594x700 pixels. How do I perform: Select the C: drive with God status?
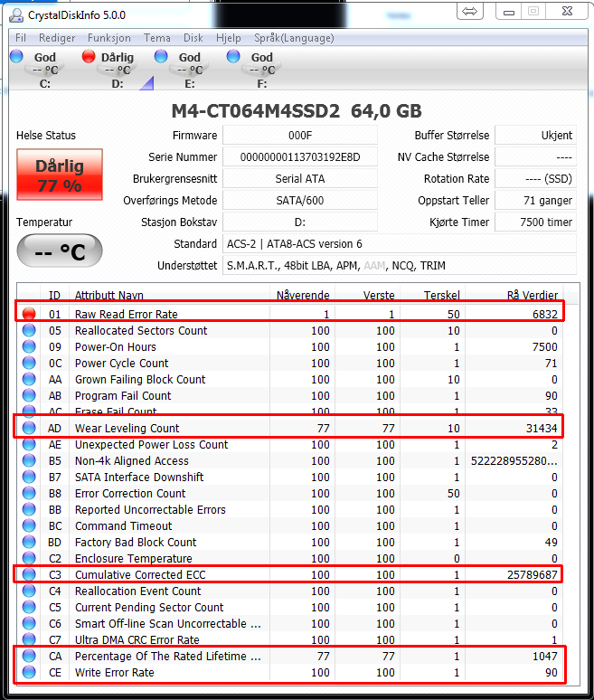[37, 70]
